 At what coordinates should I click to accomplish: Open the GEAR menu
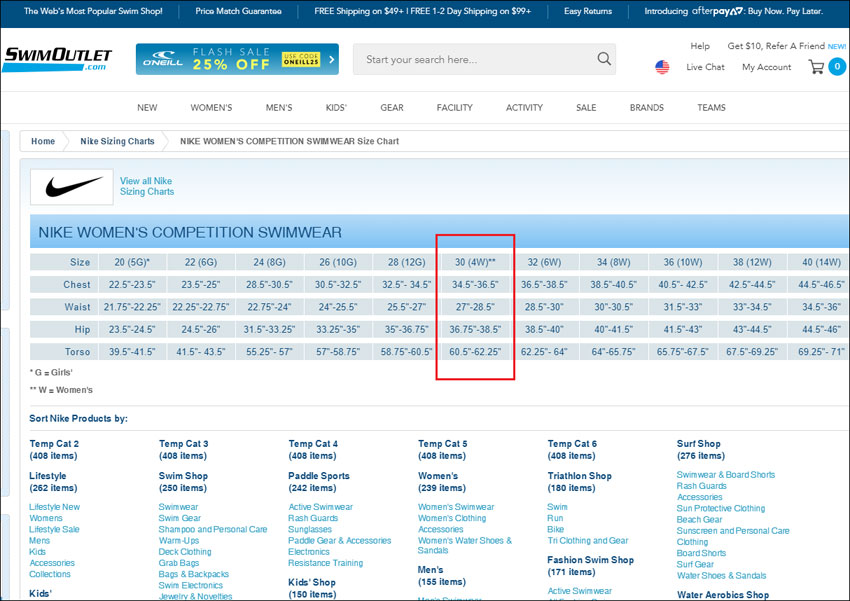(392, 108)
